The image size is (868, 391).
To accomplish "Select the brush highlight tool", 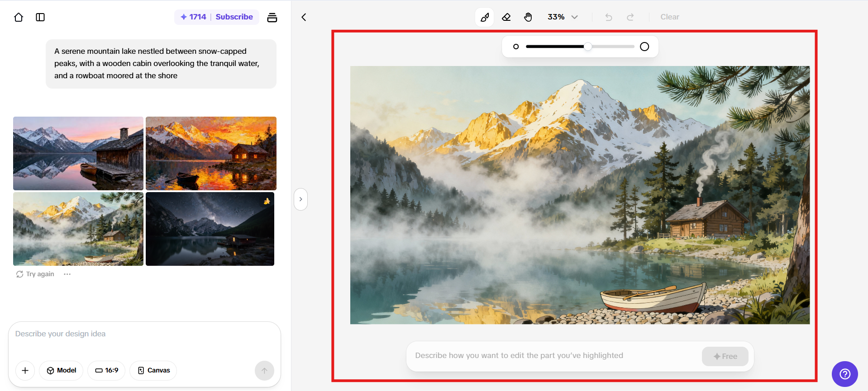I will click(485, 17).
